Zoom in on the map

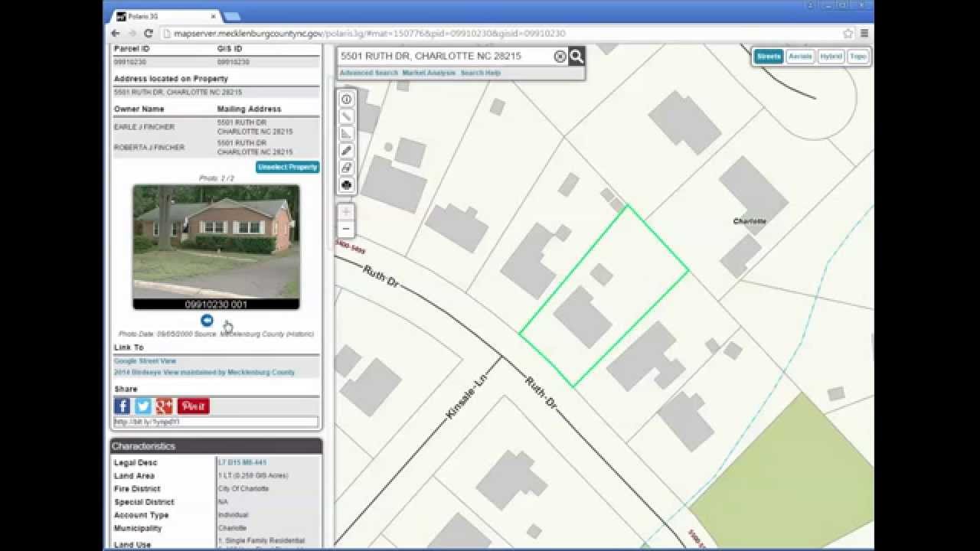click(346, 212)
